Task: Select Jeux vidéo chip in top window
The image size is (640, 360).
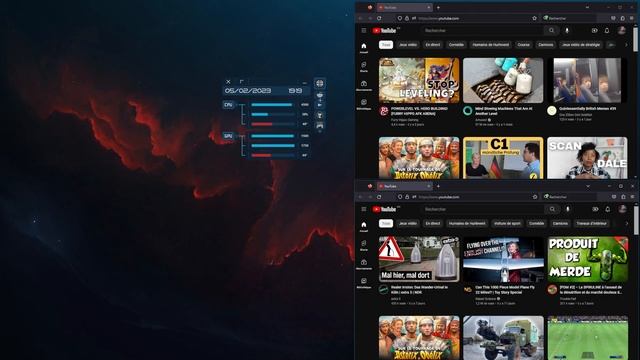Action: pos(408,45)
